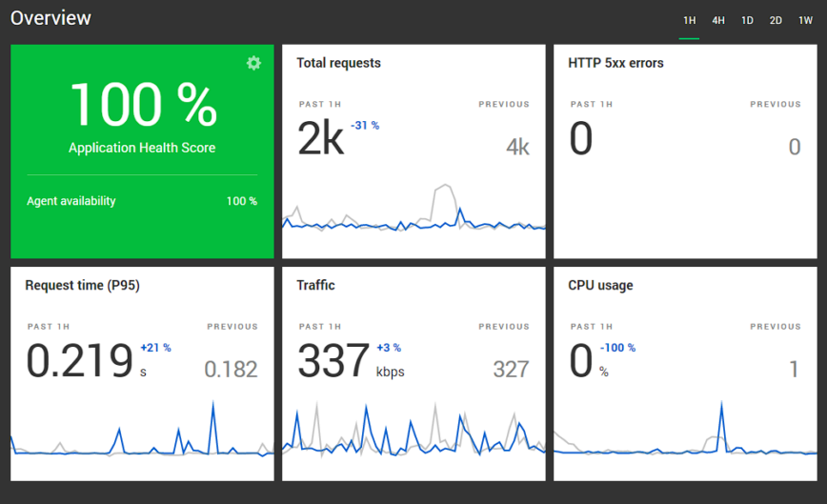
Task: Click the 100 % agent availability value
Action: [x=242, y=201]
